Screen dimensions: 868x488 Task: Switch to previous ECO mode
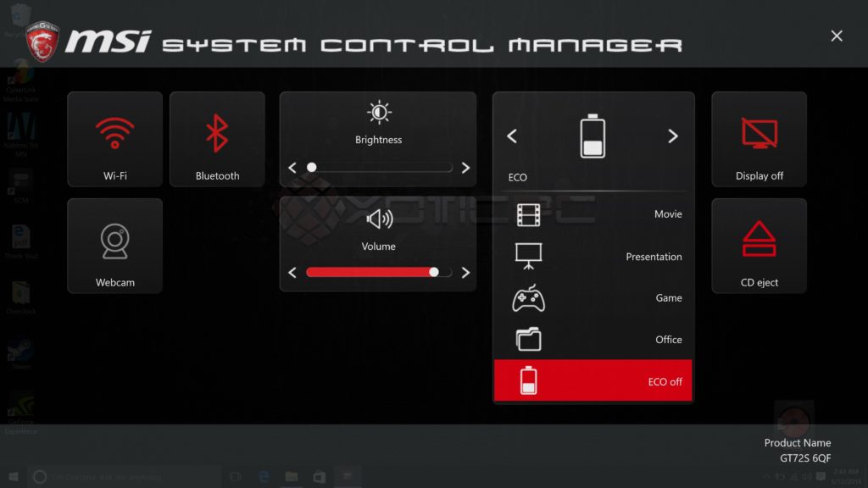click(x=512, y=136)
